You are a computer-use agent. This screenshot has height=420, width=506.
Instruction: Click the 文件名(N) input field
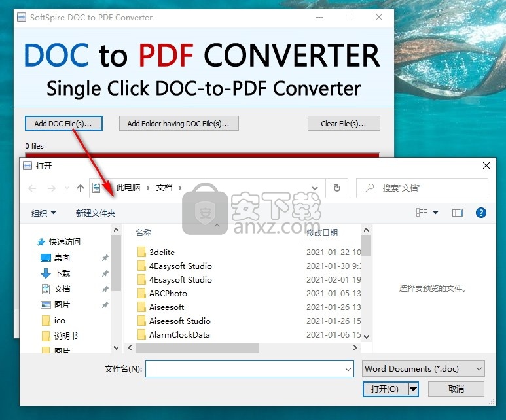pos(249,369)
